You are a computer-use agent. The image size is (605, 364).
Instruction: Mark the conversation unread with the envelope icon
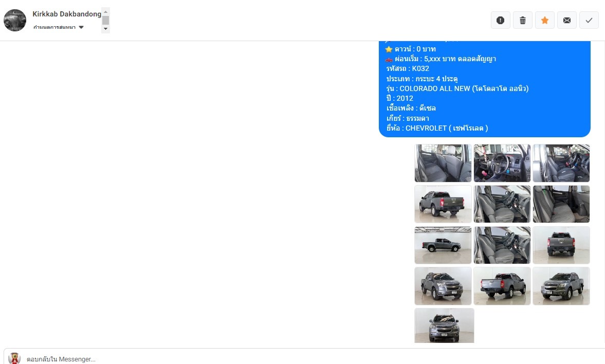tap(567, 20)
